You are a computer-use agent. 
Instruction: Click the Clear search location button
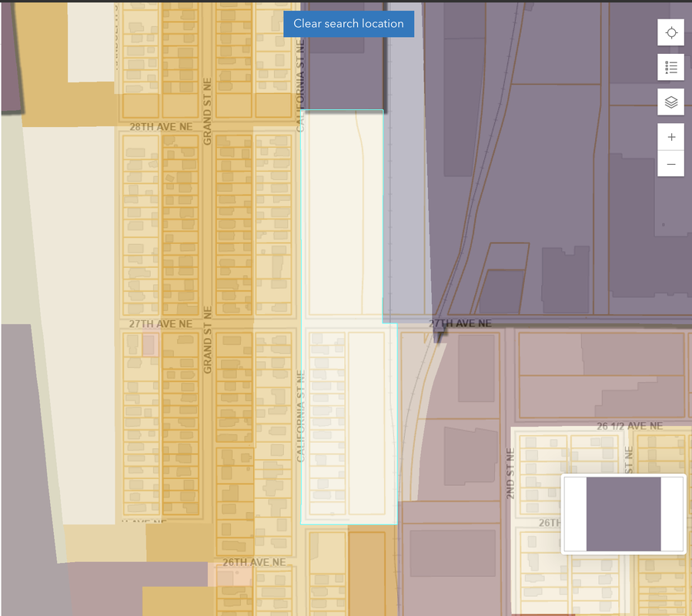tap(348, 24)
